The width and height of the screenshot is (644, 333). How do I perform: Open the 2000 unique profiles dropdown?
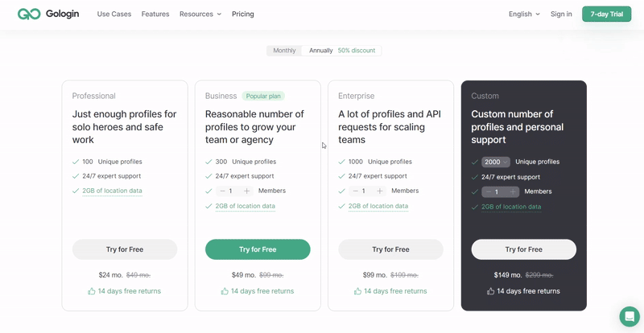(496, 162)
